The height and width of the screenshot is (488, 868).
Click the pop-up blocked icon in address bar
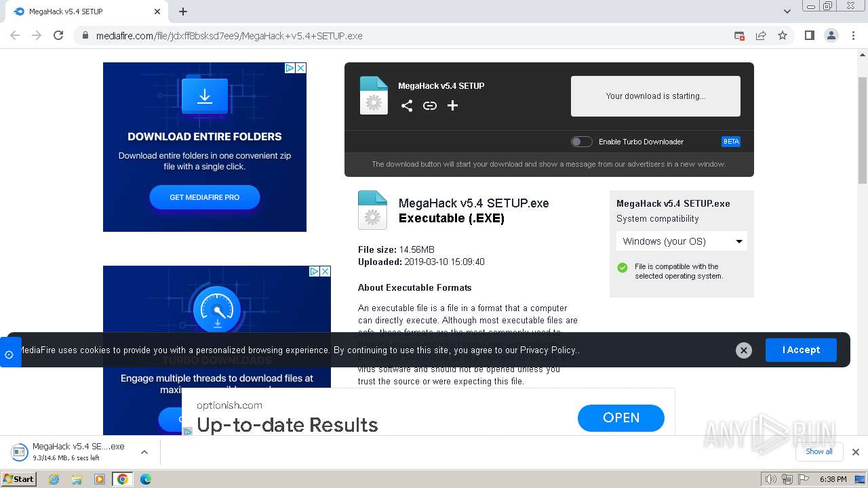[739, 35]
